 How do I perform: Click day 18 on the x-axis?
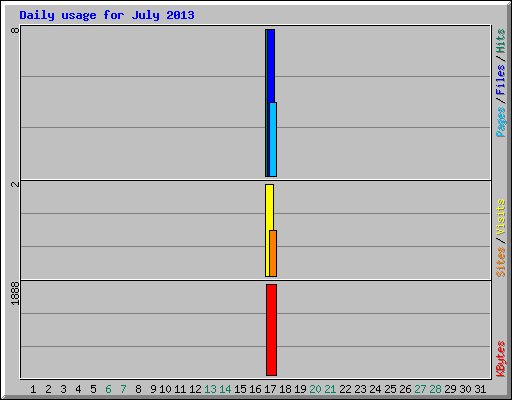coord(285,389)
